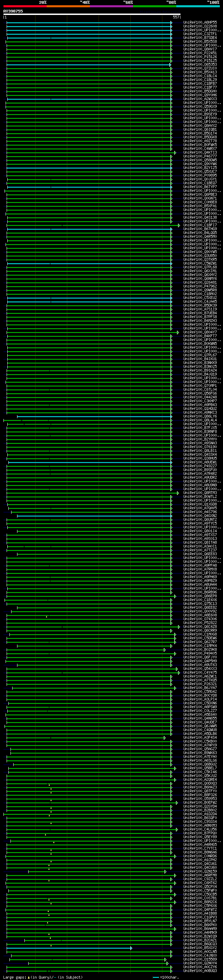Click the orange ~40% identity legend segment
This screenshot has height=980, width=223.
(x=68, y=6)
